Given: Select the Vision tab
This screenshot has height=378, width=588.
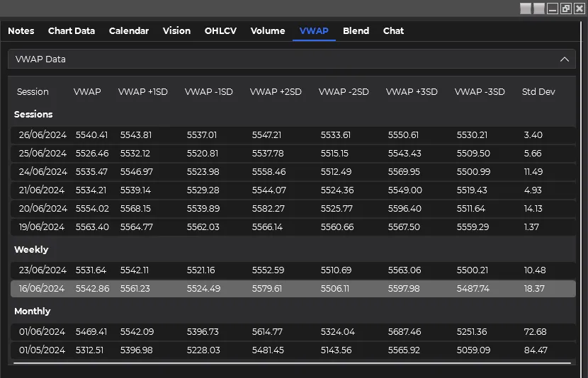Looking at the screenshot, I should click(176, 30).
